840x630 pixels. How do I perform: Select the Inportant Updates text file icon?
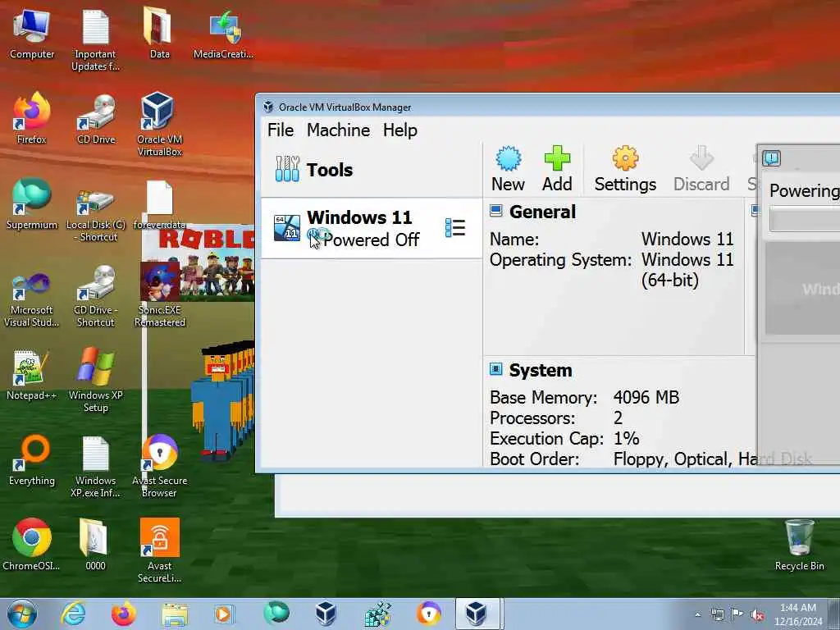tap(95, 40)
